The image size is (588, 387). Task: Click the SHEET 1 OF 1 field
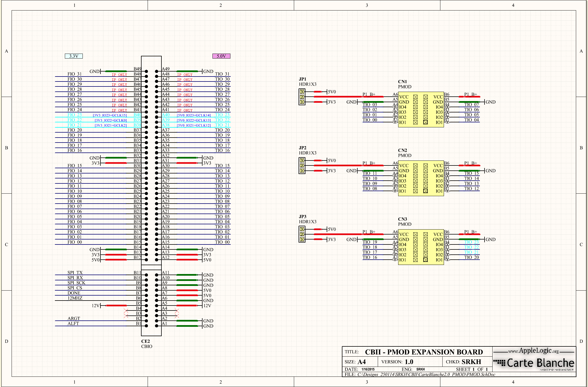point(472,369)
